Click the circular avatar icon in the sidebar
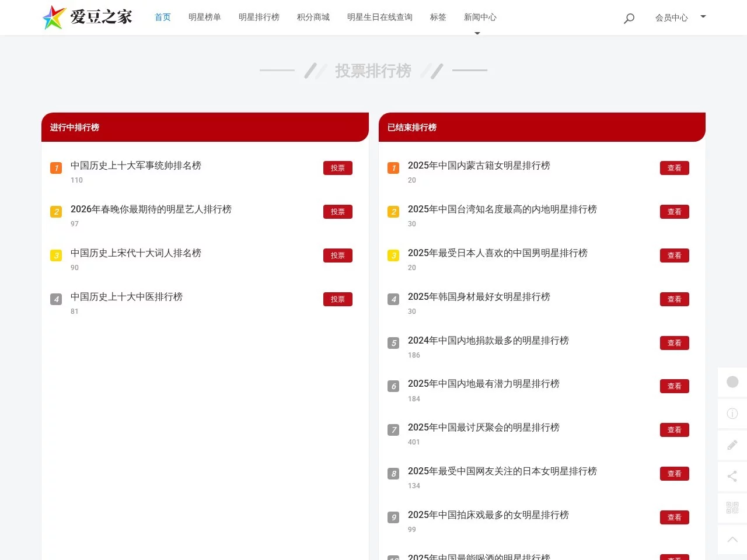This screenshot has height=560, width=747. [732, 382]
